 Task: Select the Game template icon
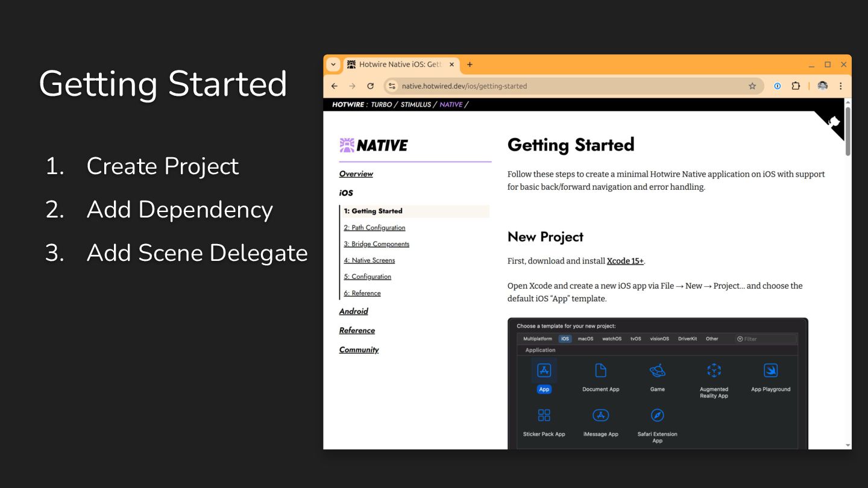657,370
